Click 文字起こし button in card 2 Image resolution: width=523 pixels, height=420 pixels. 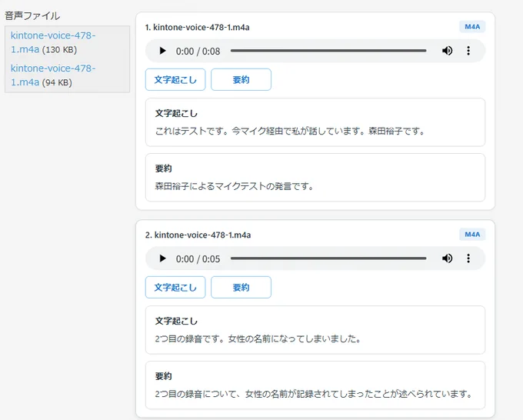click(x=175, y=287)
